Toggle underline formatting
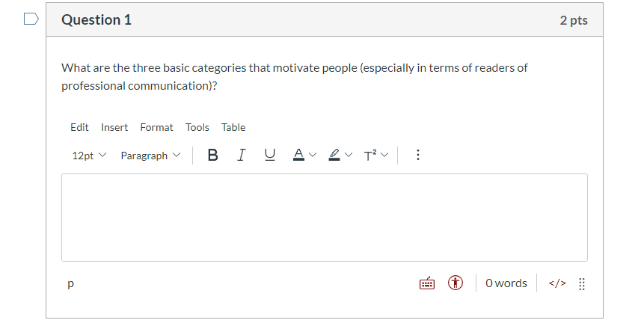 [270, 155]
